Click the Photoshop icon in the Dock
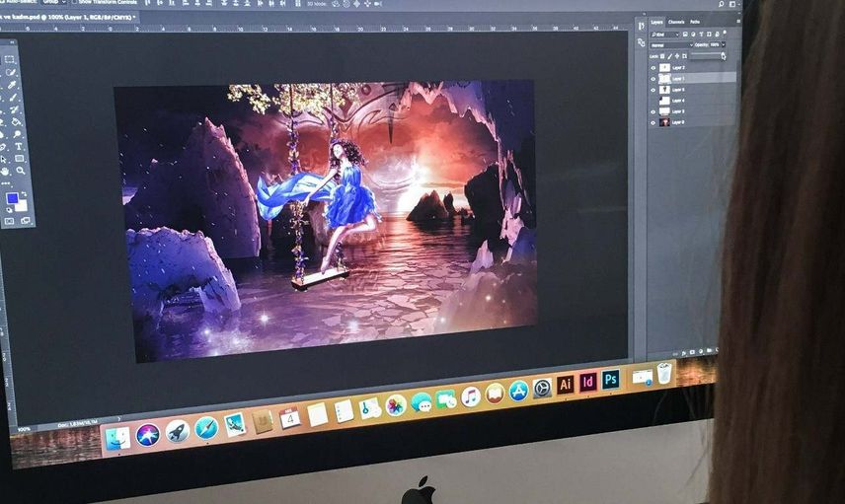This screenshot has height=504, width=845. (611, 379)
